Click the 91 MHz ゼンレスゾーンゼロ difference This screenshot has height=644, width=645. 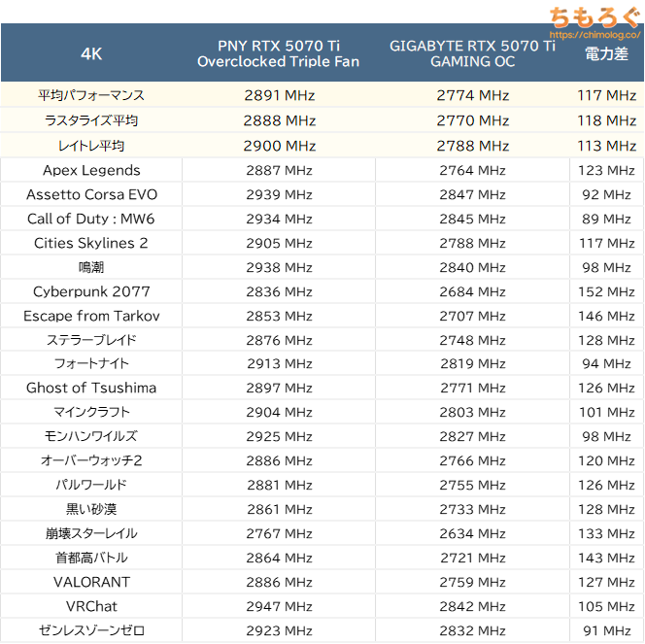(x=606, y=630)
